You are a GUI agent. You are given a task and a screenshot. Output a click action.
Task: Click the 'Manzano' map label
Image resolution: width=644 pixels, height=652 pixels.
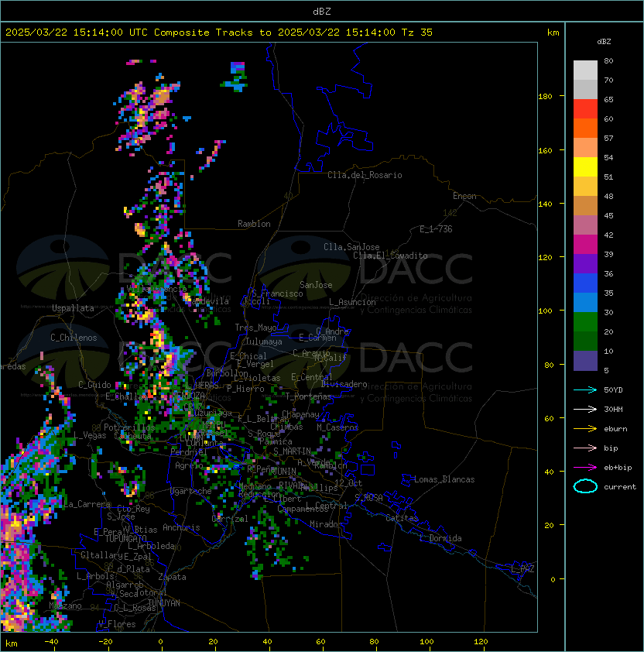[x=65, y=606]
